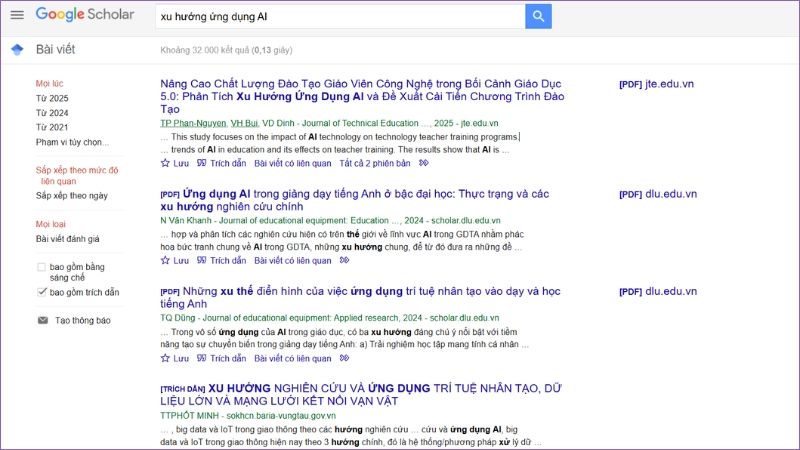Open 'Phạm vi tùy chọn...' custom range
This screenshot has width=800, height=450.
coord(72,142)
